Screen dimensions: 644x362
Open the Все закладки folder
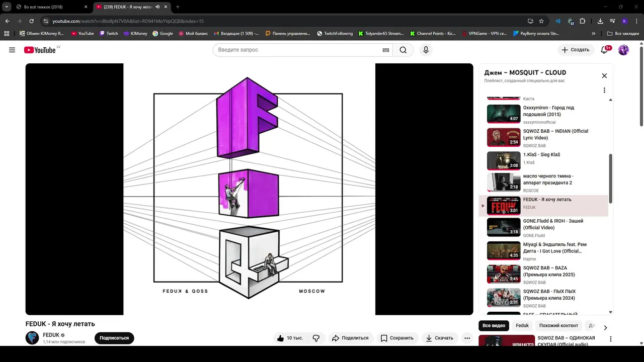point(623,34)
